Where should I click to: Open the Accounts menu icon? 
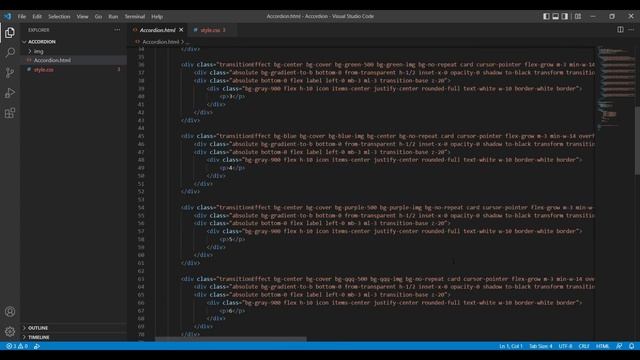(x=10, y=312)
